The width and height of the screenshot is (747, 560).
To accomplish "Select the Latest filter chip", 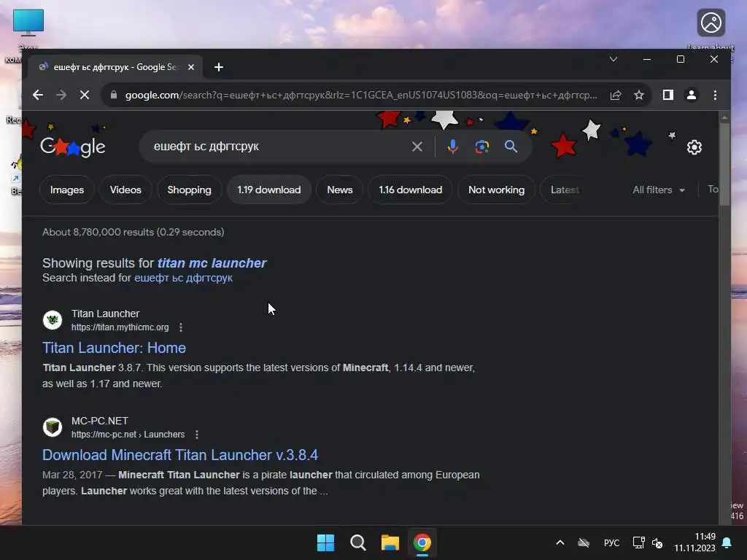I will (x=565, y=190).
